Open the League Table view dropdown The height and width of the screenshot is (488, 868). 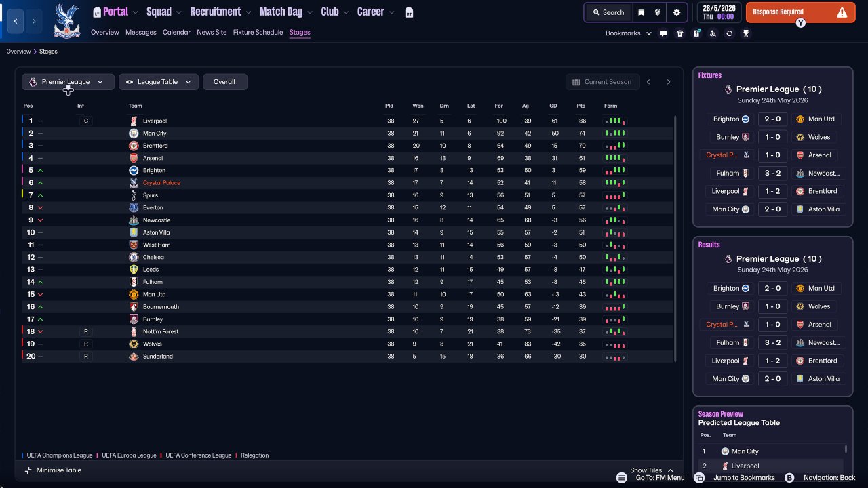[x=159, y=82]
